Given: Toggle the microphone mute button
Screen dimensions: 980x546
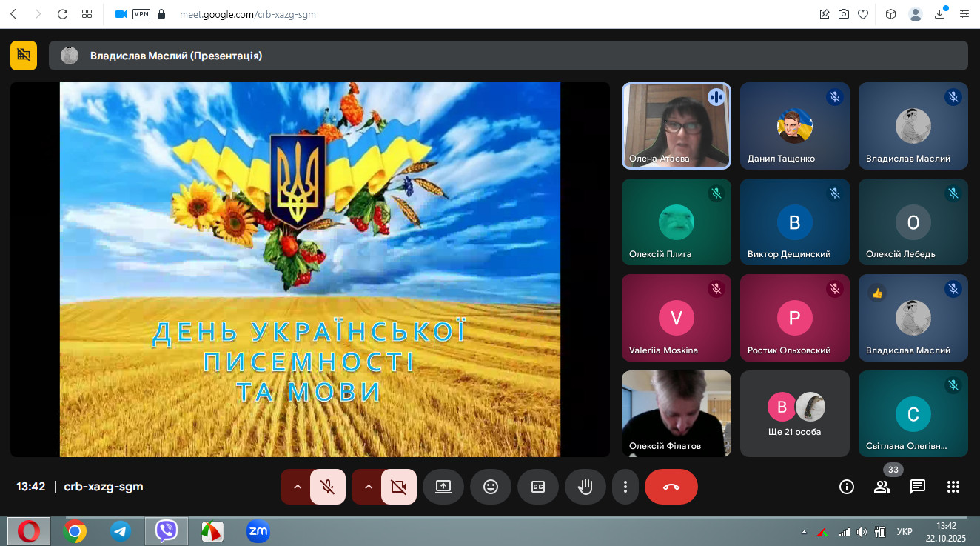Looking at the screenshot, I should pyautogui.click(x=327, y=487).
